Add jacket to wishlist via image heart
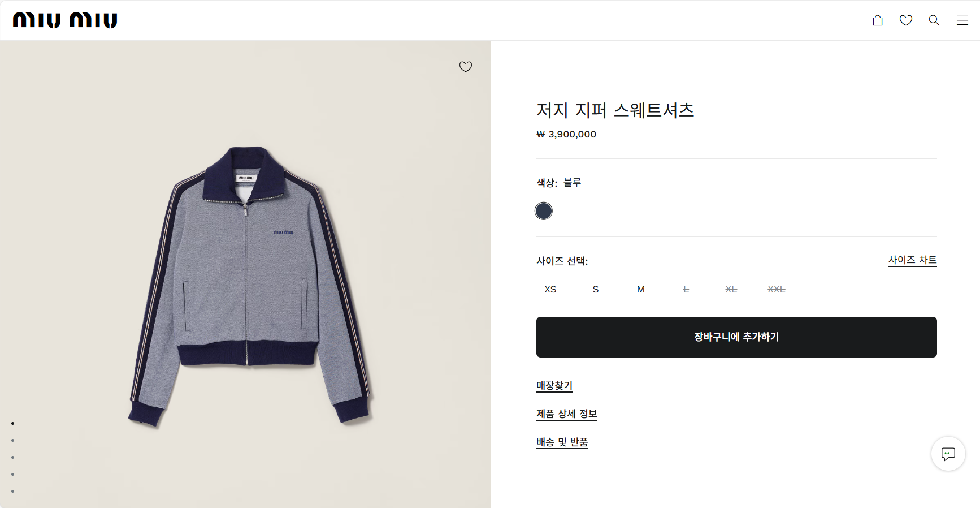Screen dimensions: 980x508 [x=466, y=67]
